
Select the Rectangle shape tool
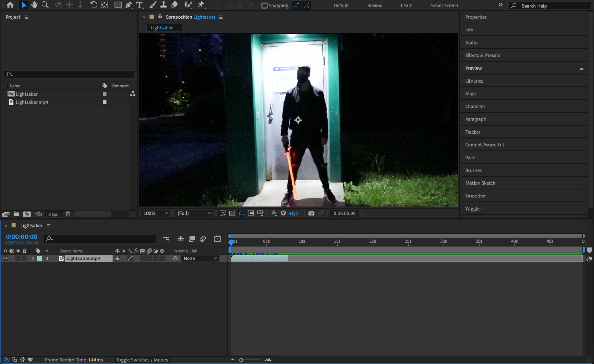(118, 5)
